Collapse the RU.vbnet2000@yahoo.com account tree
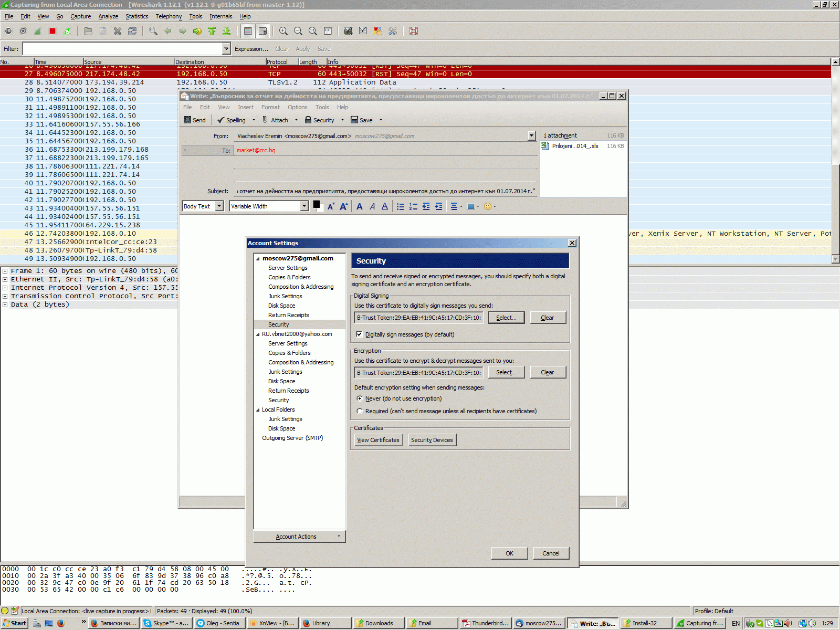The width and height of the screenshot is (840, 630). pyautogui.click(x=258, y=334)
